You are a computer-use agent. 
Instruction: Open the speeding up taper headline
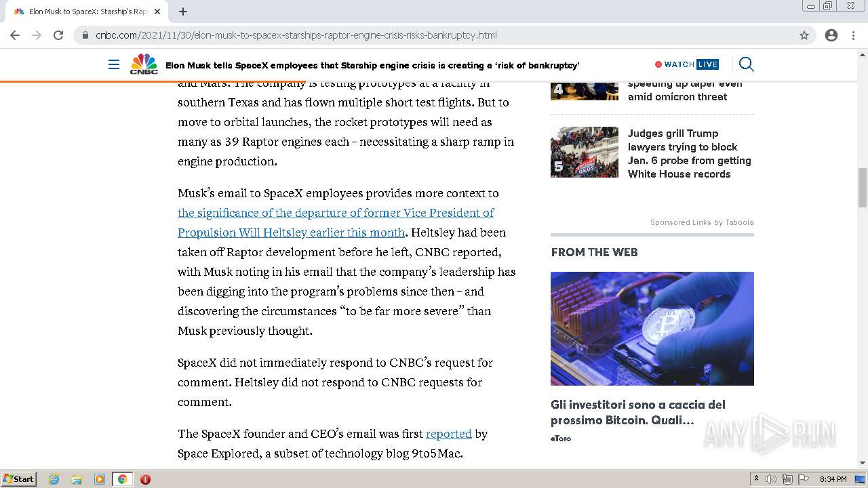[685, 90]
